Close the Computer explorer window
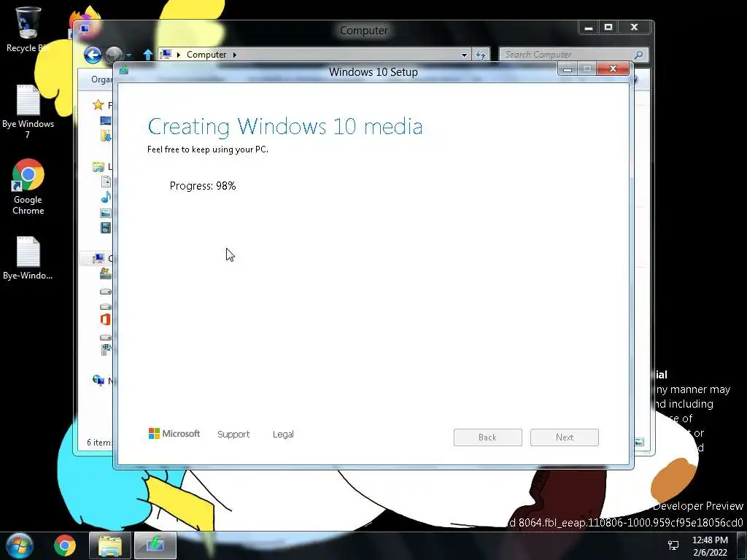The image size is (747, 560). (x=634, y=27)
